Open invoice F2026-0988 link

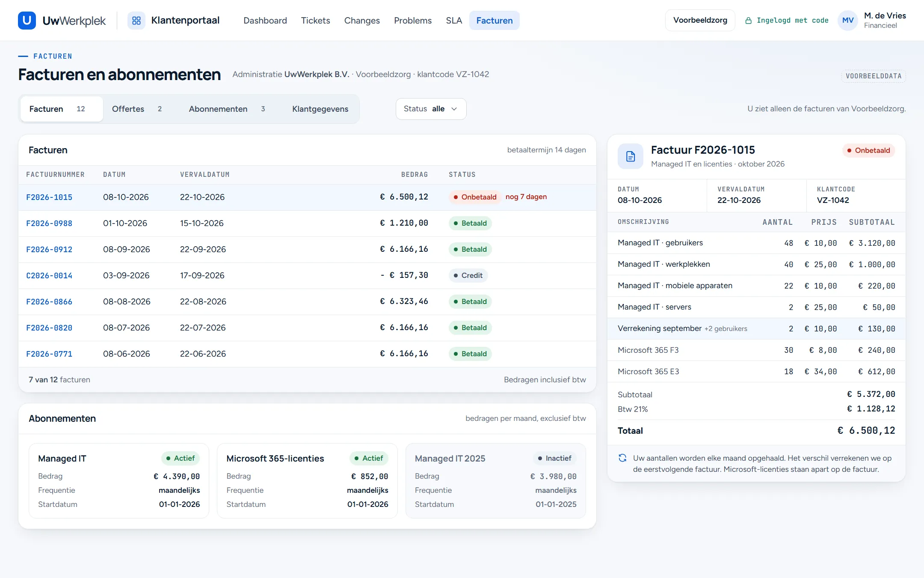point(49,223)
